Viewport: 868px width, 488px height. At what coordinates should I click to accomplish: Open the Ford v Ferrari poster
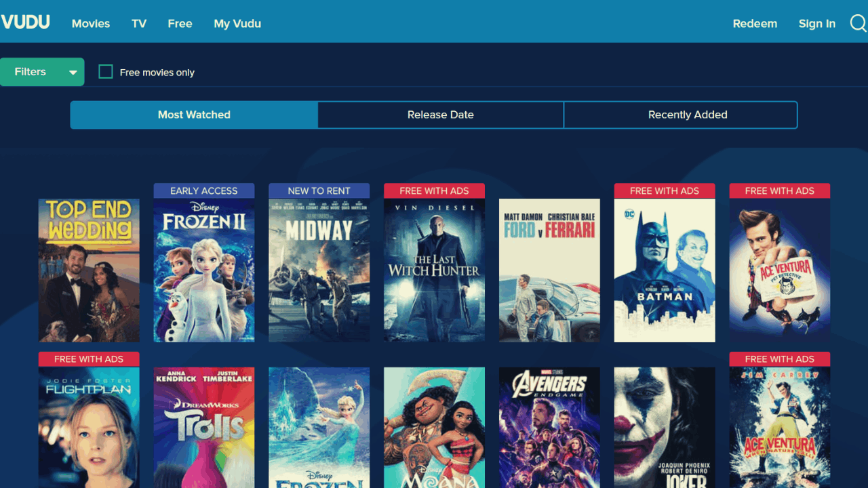pyautogui.click(x=549, y=270)
